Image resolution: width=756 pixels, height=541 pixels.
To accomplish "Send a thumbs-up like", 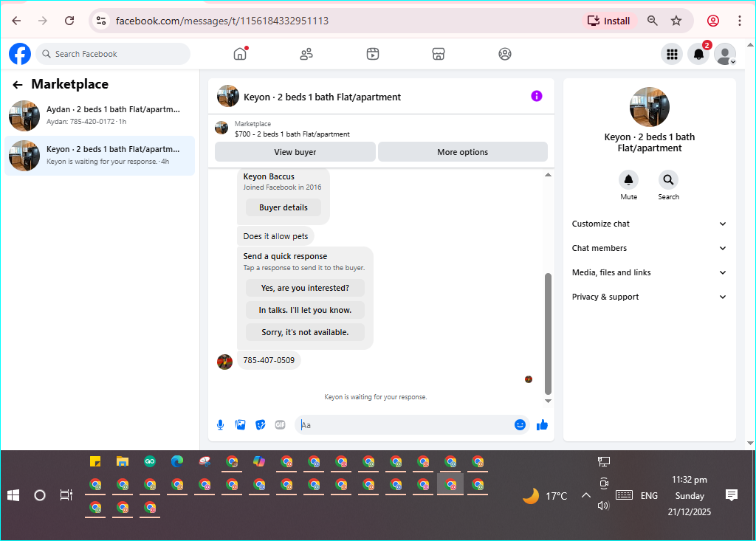I will point(543,425).
